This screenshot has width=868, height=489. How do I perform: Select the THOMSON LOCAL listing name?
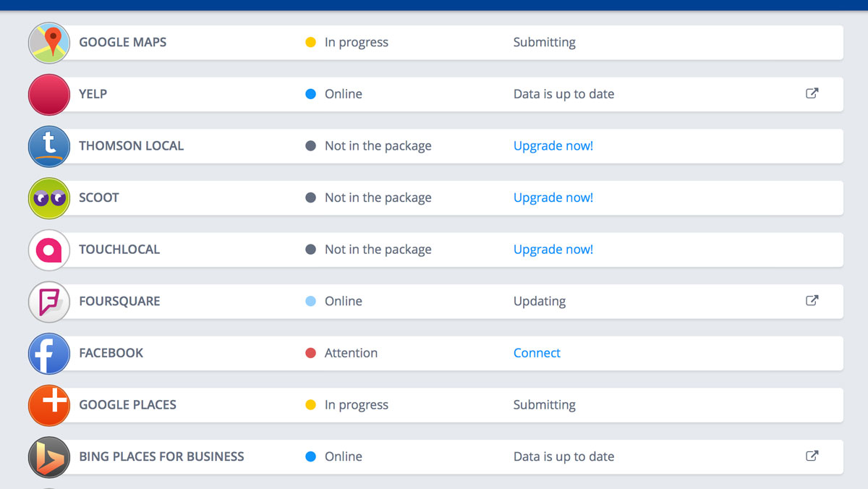132,145
